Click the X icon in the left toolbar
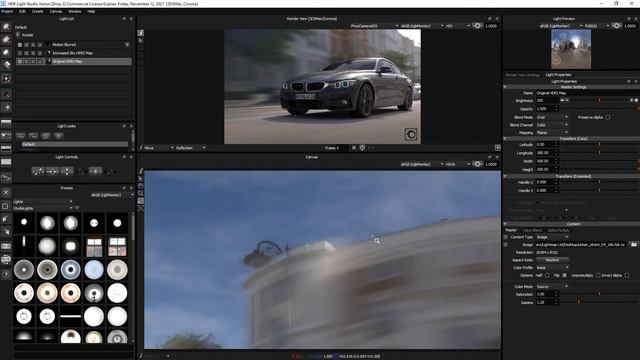The height and width of the screenshot is (360, 640). click(x=6, y=192)
